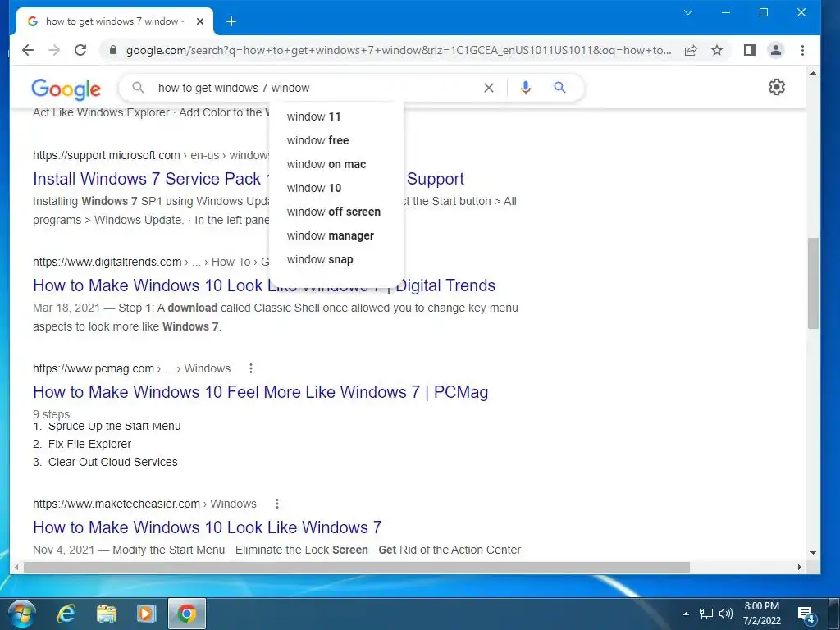Open the maketecheasier Look Like Windows 7 result
Screen dimensions: 840x630
point(207,527)
